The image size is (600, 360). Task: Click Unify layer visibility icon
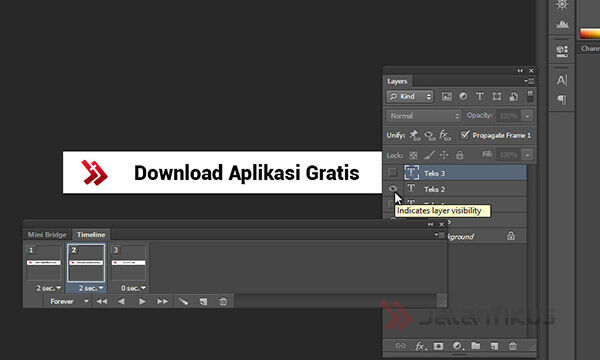click(x=430, y=135)
